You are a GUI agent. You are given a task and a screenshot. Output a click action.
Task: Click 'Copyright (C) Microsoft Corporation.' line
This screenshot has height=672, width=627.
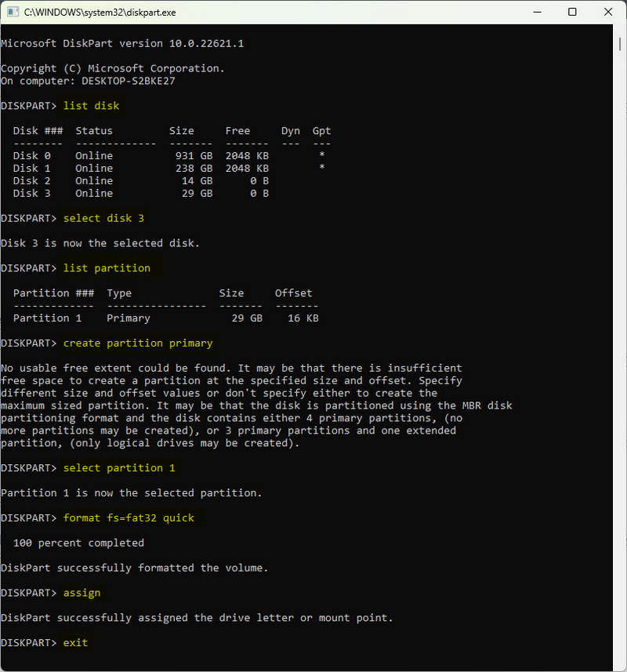click(113, 68)
